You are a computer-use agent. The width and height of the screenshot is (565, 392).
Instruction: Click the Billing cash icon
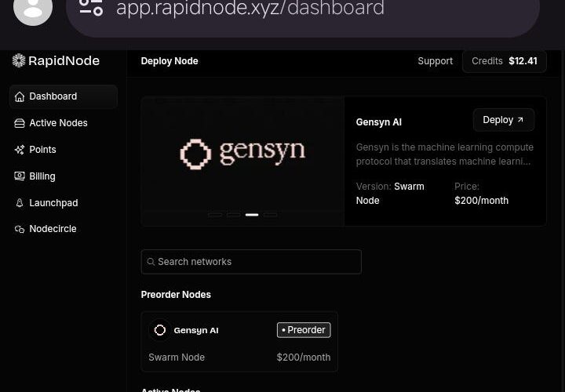tap(20, 176)
